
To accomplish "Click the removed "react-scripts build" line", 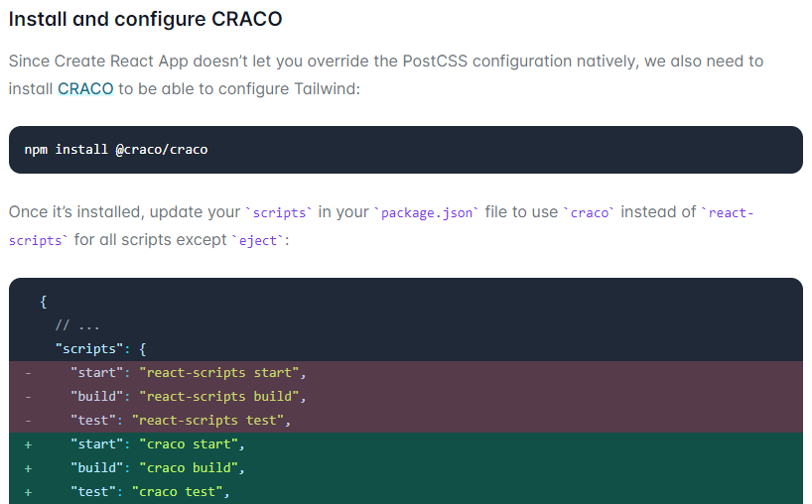I will pos(406,397).
